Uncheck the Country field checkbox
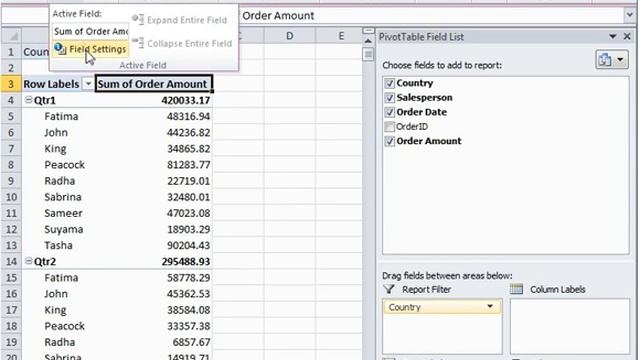This screenshot has width=640, height=360. tap(389, 83)
